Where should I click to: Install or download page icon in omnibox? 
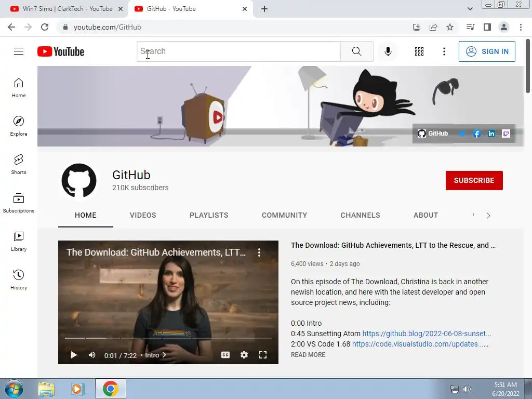click(x=417, y=27)
